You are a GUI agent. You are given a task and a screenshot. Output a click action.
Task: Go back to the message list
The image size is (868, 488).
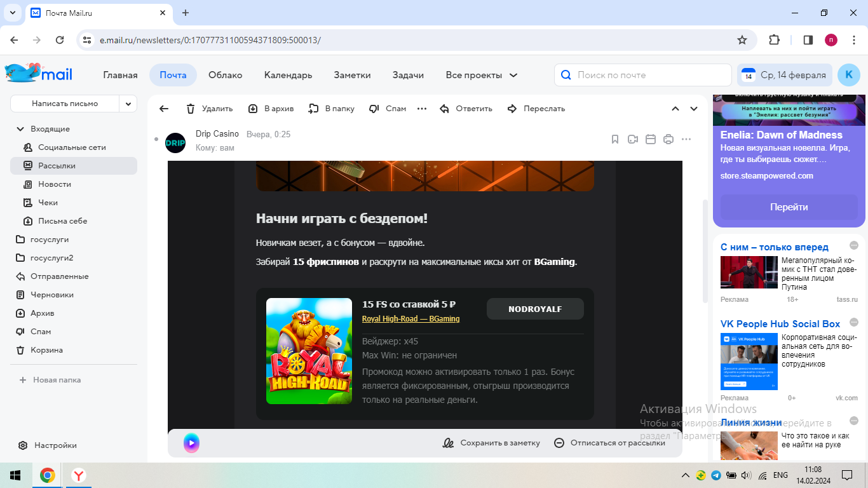pyautogui.click(x=164, y=109)
